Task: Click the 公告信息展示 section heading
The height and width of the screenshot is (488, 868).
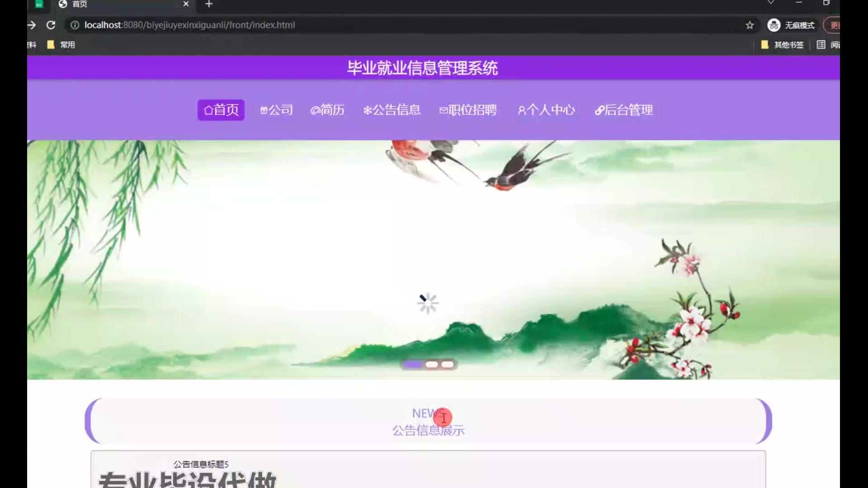Action: coord(428,431)
